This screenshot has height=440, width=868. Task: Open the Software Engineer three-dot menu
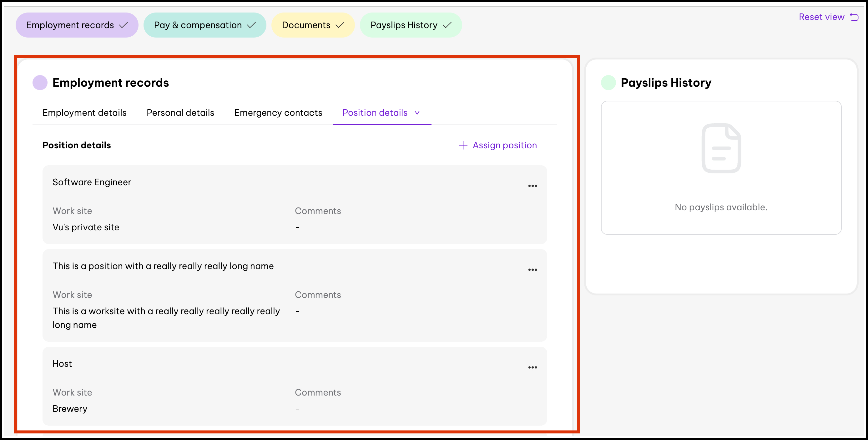(532, 186)
